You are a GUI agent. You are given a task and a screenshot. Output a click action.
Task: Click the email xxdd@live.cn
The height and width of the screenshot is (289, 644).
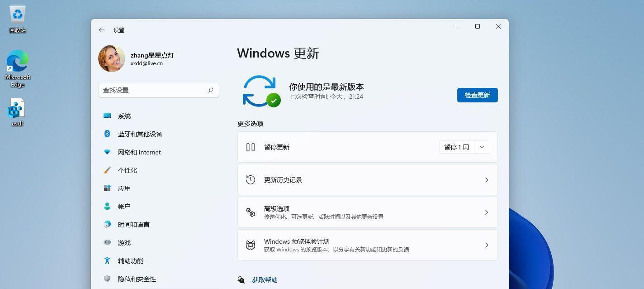point(147,64)
